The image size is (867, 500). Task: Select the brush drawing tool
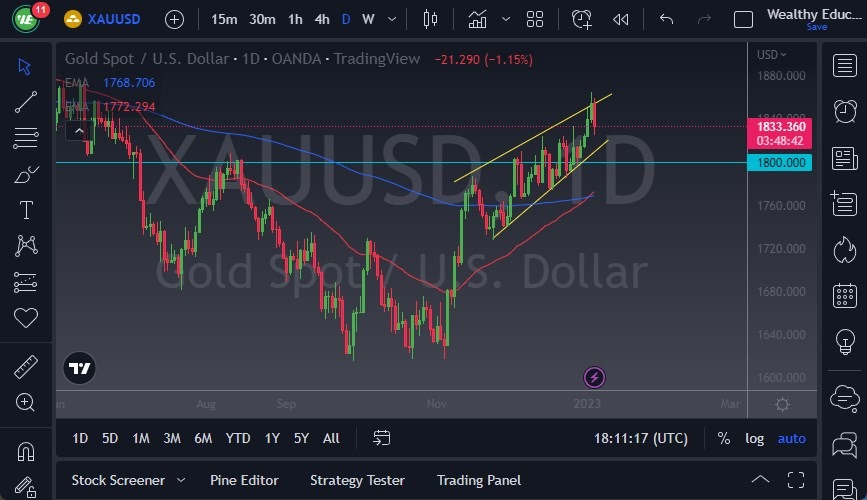click(26, 174)
